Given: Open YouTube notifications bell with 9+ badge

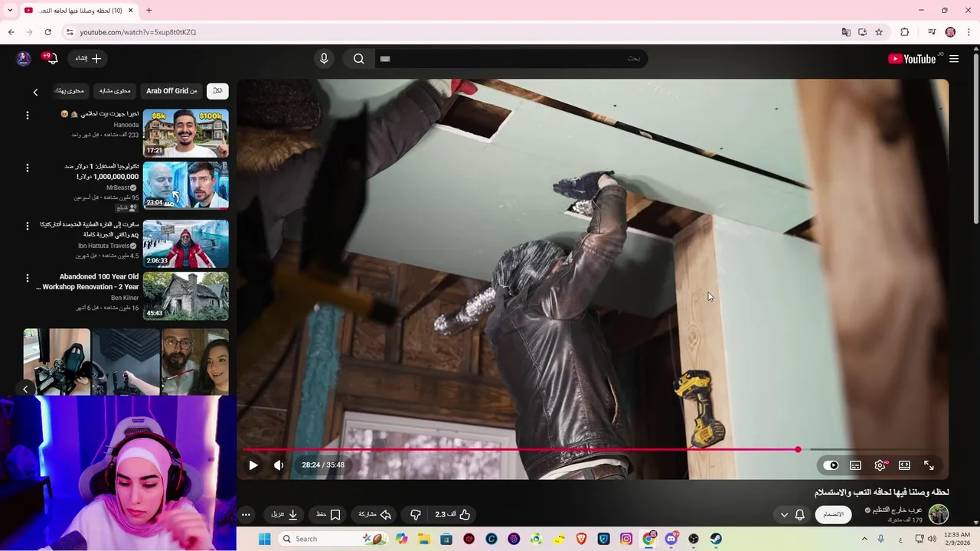Looking at the screenshot, I should click(51, 59).
